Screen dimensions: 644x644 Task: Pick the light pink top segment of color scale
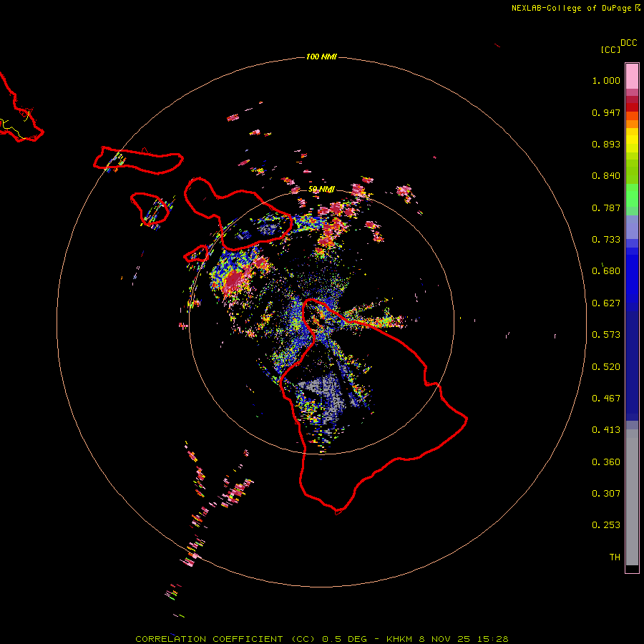pyautogui.click(x=632, y=76)
